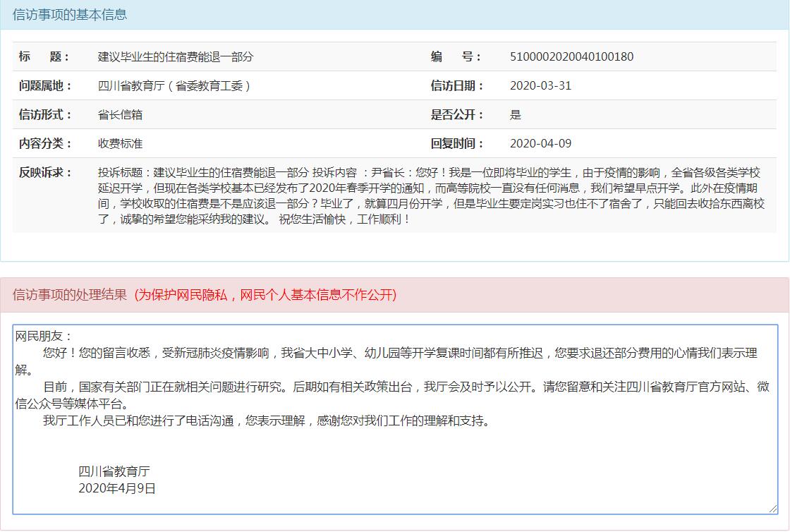Viewport: 790px width, 532px height.
Task: Click the 信访事项的处理结果 heading text
Action: coord(70,295)
